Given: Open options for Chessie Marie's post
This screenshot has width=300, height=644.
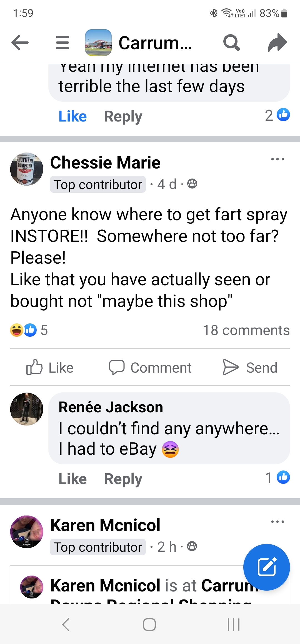Looking at the screenshot, I should point(277,159).
